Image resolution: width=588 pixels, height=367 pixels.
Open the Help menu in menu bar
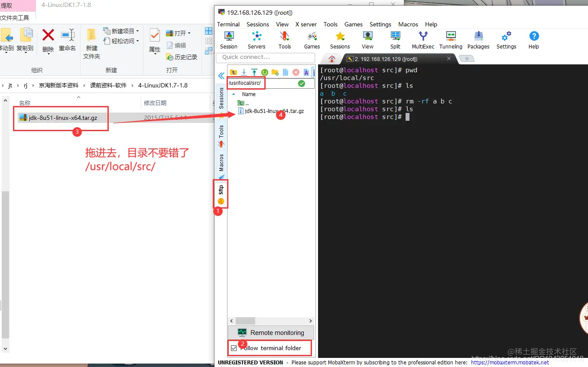tap(431, 24)
